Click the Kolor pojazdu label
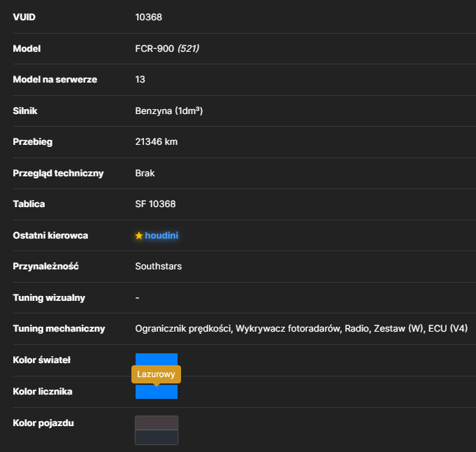This screenshot has width=476, height=452. click(x=43, y=423)
